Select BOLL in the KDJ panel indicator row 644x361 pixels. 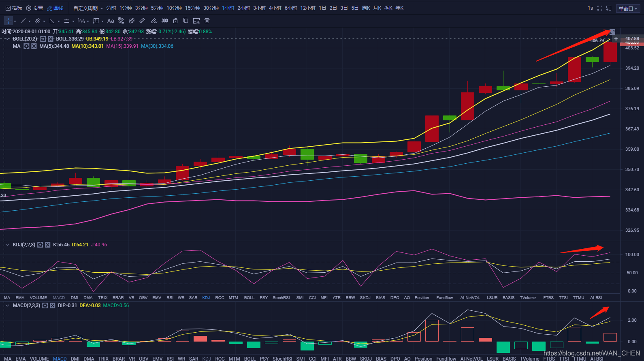tap(249, 298)
